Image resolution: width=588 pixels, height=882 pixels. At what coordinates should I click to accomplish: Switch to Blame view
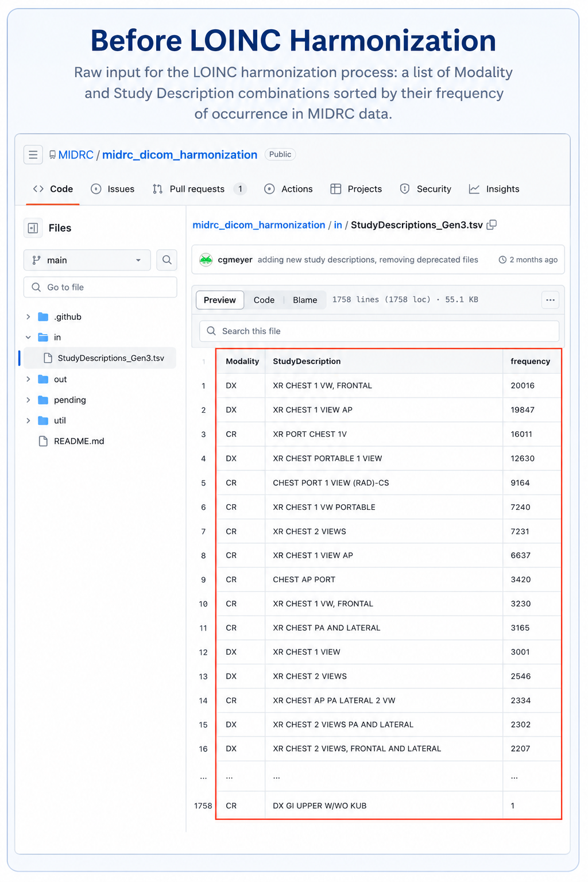(x=305, y=300)
